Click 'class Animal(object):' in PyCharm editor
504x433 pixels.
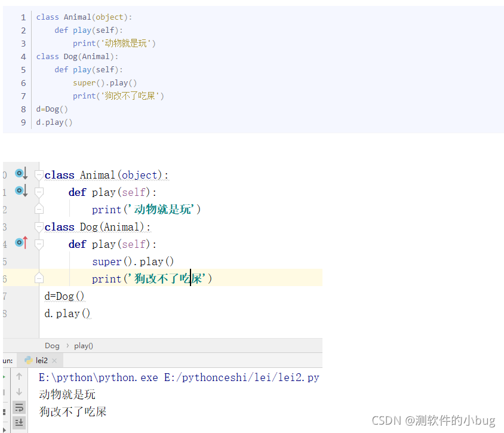(x=106, y=175)
